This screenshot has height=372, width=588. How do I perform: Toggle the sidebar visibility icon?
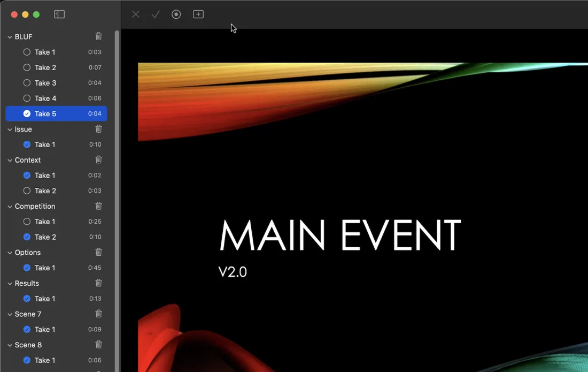tap(59, 14)
